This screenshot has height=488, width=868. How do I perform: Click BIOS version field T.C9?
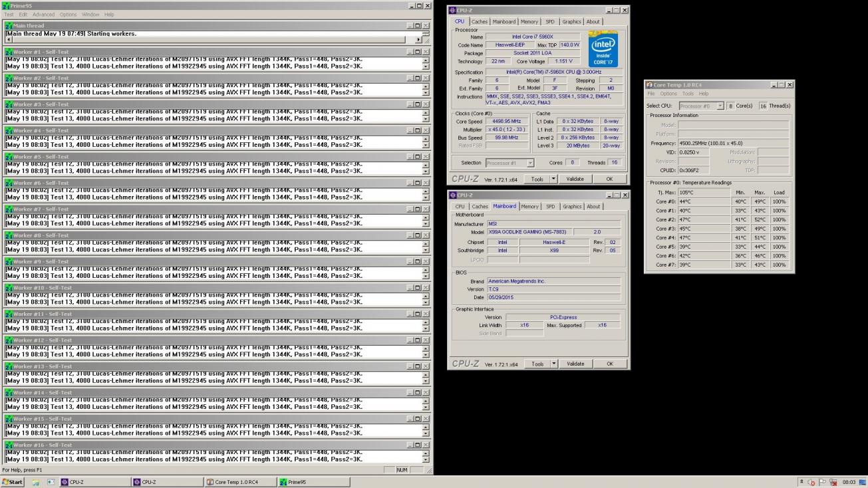point(553,289)
